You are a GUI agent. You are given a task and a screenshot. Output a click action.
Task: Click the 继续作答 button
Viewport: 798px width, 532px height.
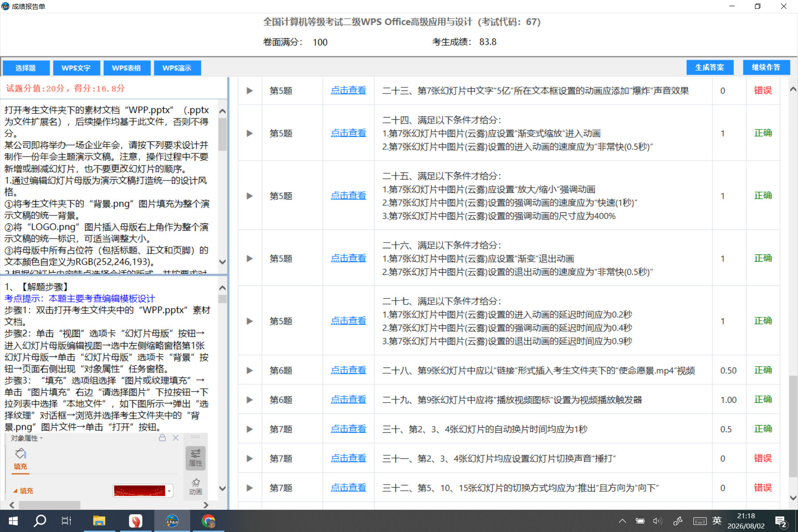[x=766, y=67]
